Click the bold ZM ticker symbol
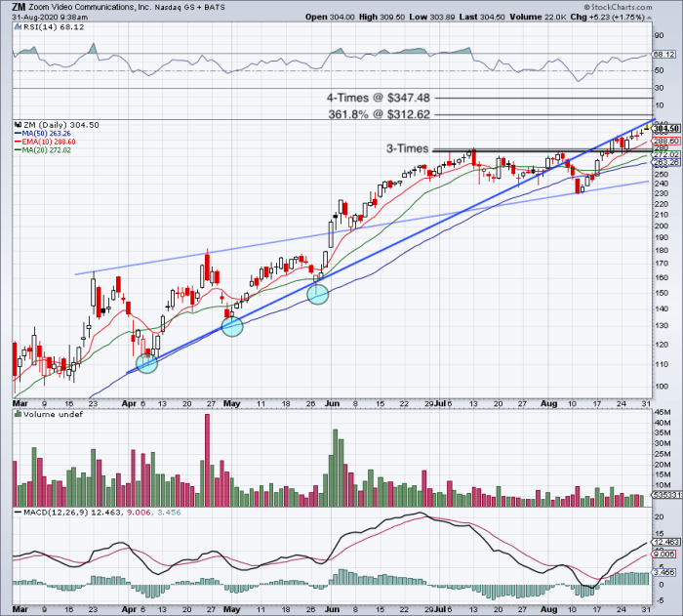This screenshot has width=683, height=616. (x=19, y=7)
